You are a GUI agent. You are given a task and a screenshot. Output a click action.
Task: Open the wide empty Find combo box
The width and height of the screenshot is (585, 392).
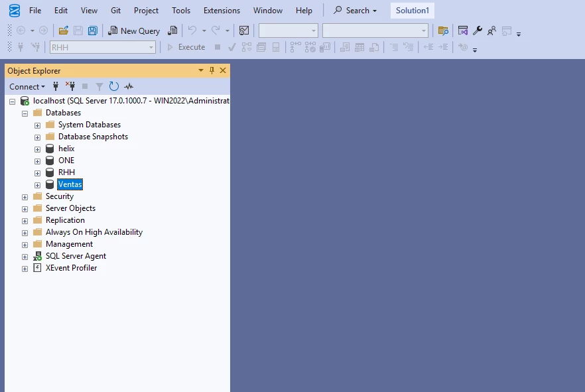pos(375,31)
